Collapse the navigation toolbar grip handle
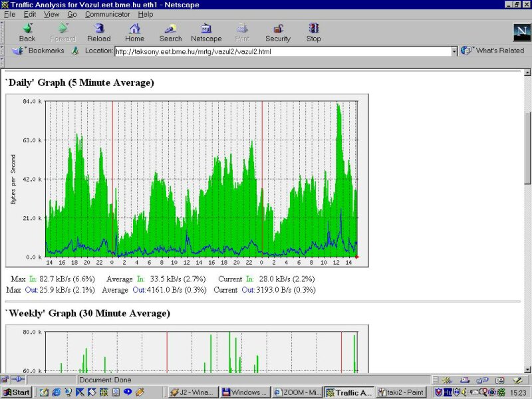The width and height of the screenshot is (532, 399). tap(3, 32)
